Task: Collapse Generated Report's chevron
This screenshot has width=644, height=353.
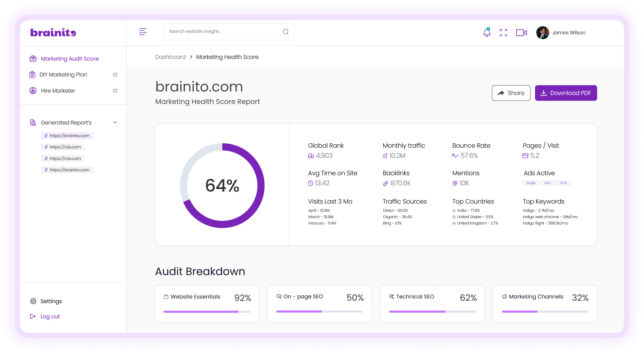Action: 115,122
